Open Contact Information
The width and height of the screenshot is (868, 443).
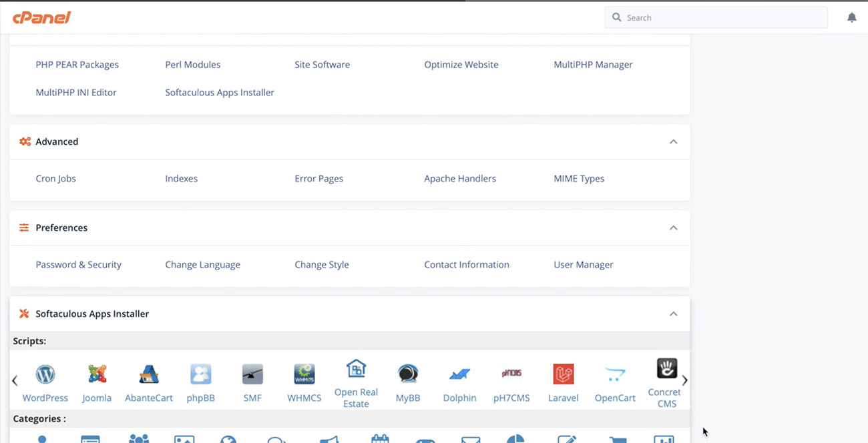click(467, 265)
